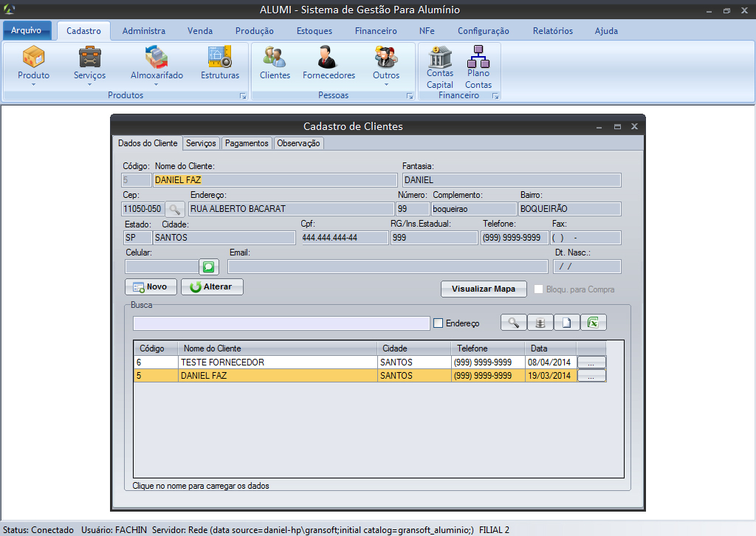The height and width of the screenshot is (536, 756).
Task: Open the Serviços toolbox icon
Action: (89, 57)
